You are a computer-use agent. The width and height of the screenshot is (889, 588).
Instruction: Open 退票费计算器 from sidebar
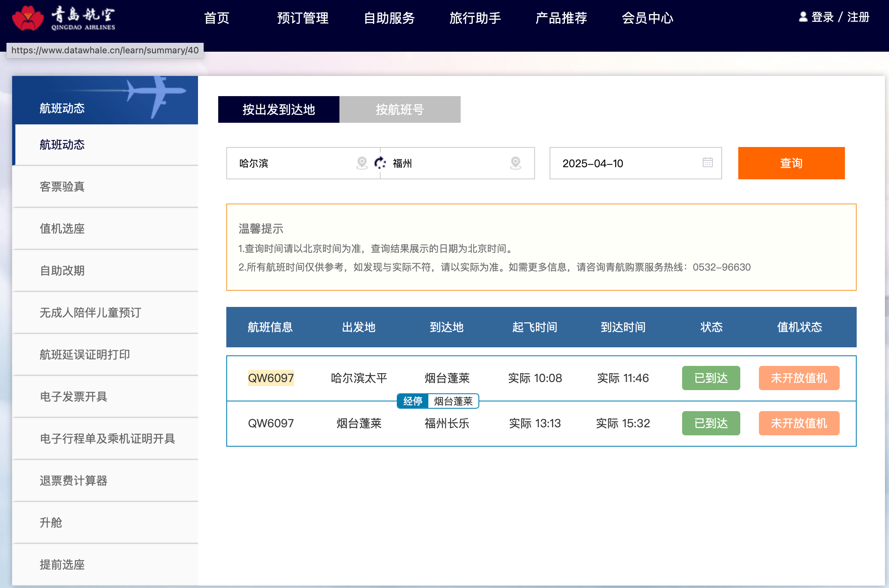click(74, 481)
